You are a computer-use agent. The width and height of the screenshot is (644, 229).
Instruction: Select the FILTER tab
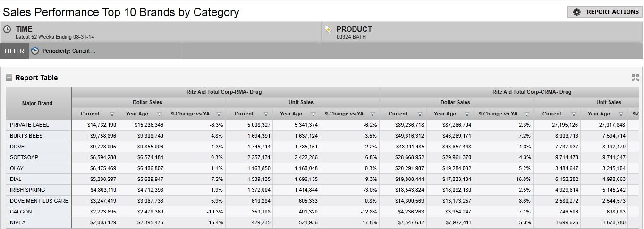(x=15, y=51)
